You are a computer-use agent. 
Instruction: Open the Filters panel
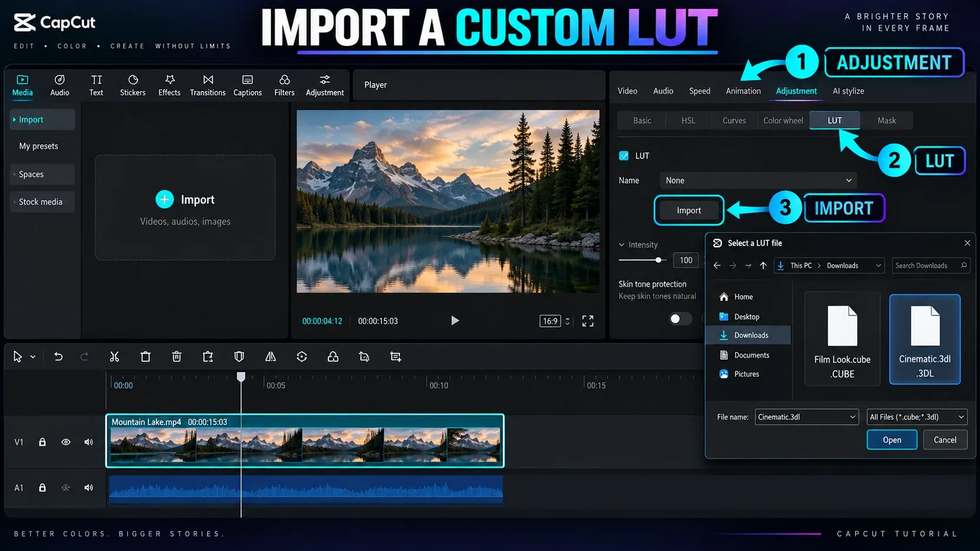[284, 85]
